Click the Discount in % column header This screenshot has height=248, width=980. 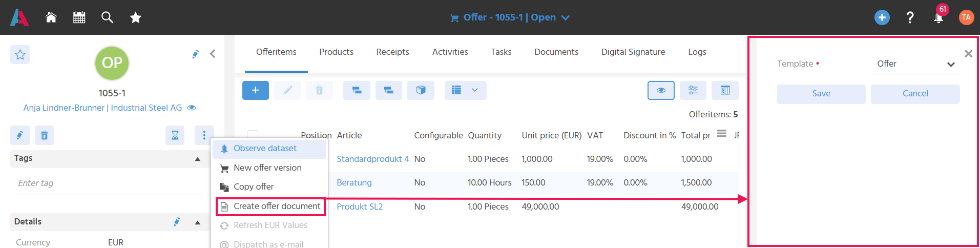pyautogui.click(x=650, y=136)
